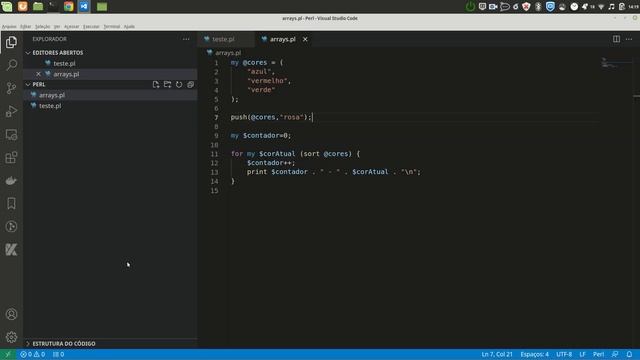
Task: Click the code minimap preview
Action: pos(616,63)
